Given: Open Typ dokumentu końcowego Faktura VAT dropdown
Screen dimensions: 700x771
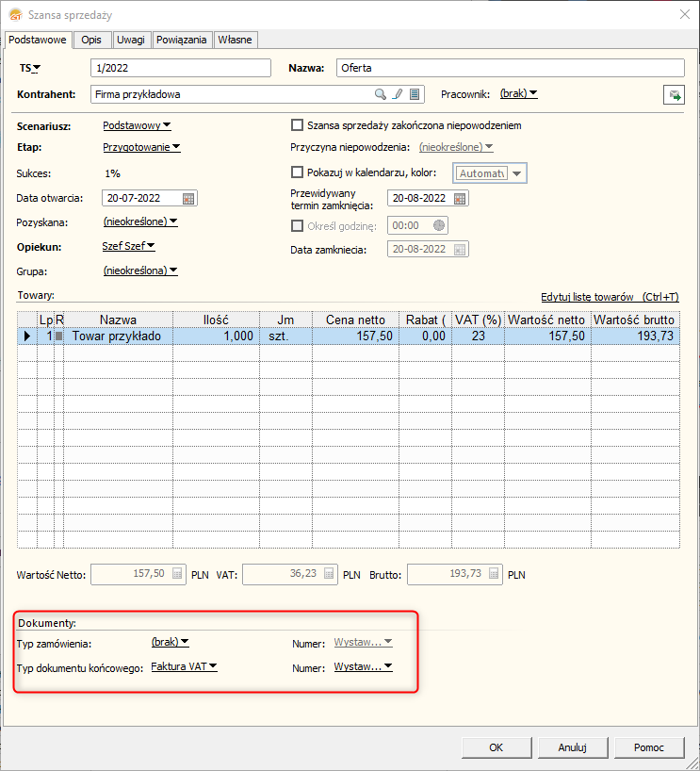Looking at the screenshot, I should pyautogui.click(x=184, y=666).
